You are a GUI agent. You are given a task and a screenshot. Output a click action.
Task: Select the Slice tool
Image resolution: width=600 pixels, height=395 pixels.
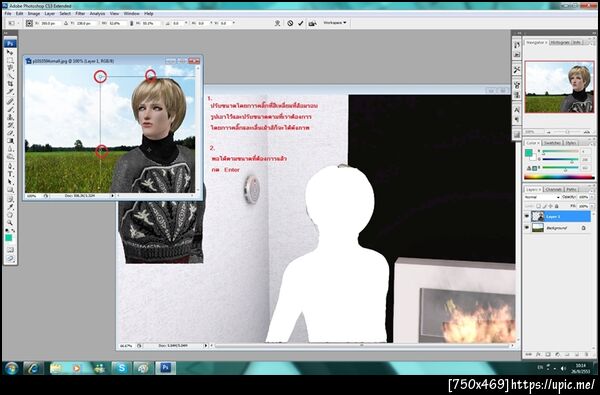coord(10,92)
